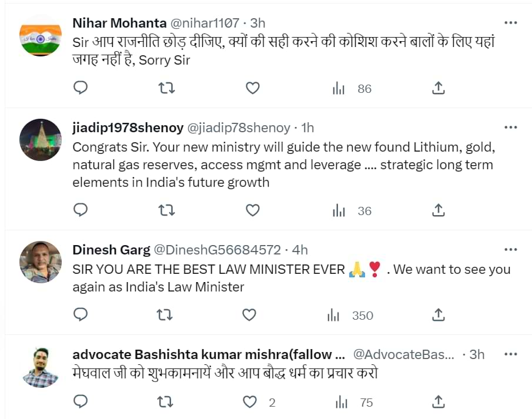Like Dinesh Garg's tweet

249,315
